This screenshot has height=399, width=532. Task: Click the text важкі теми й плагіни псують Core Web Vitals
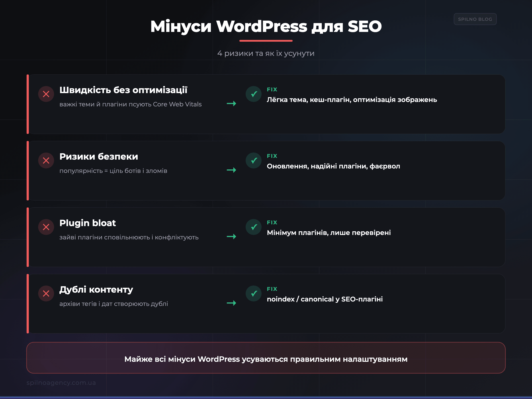pyautogui.click(x=130, y=104)
